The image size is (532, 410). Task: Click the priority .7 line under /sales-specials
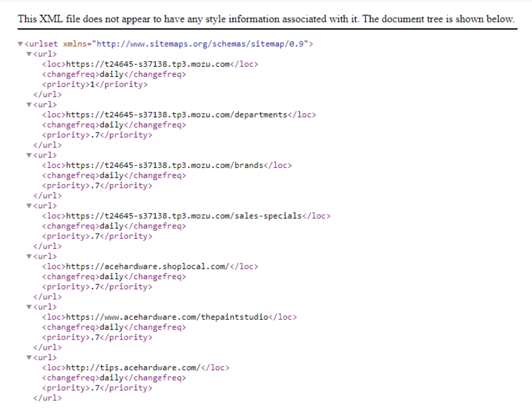97,236
